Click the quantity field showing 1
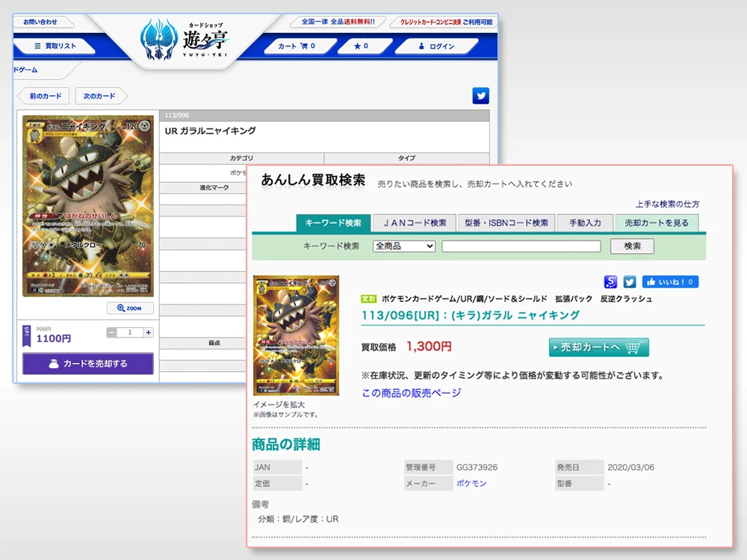This screenshot has width=747, height=560. (130, 332)
